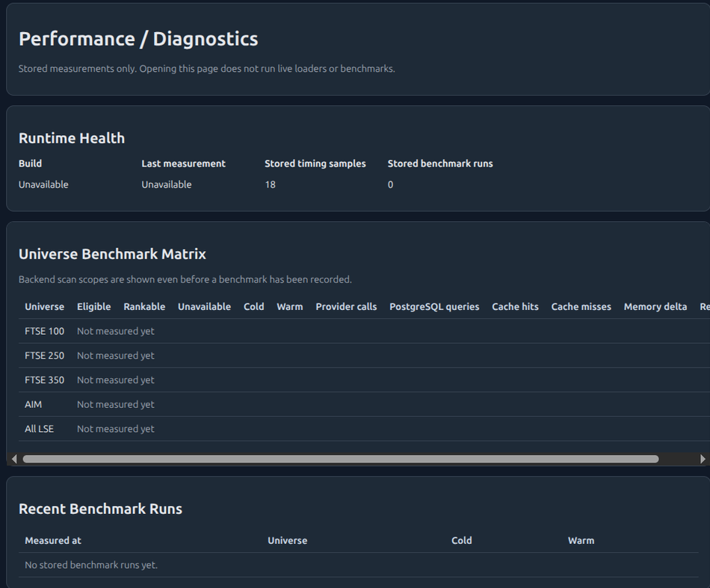Click the 'Backend scan scopes' description text

(185, 279)
